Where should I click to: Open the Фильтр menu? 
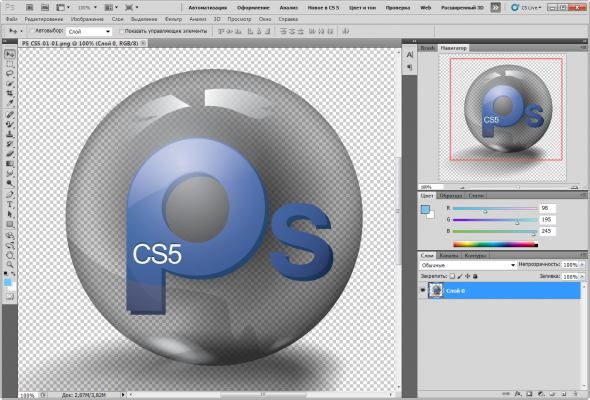click(x=173, y=19)
